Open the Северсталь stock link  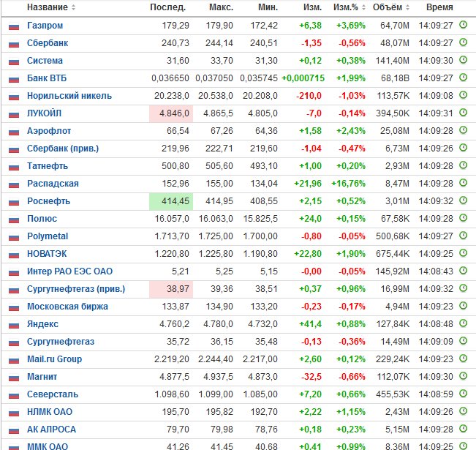coord(53,394)
